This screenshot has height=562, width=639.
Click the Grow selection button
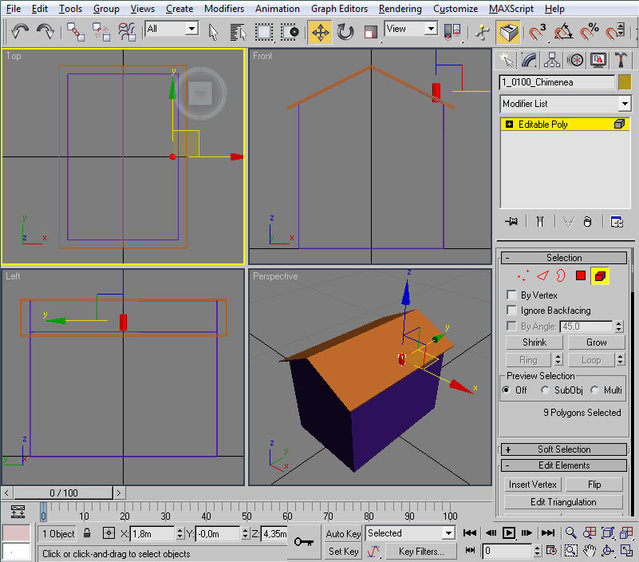596,342
